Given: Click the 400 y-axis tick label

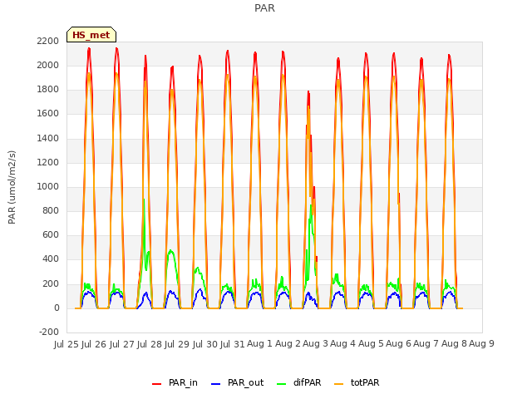Looking at the screenshot, I should point(51,259).
